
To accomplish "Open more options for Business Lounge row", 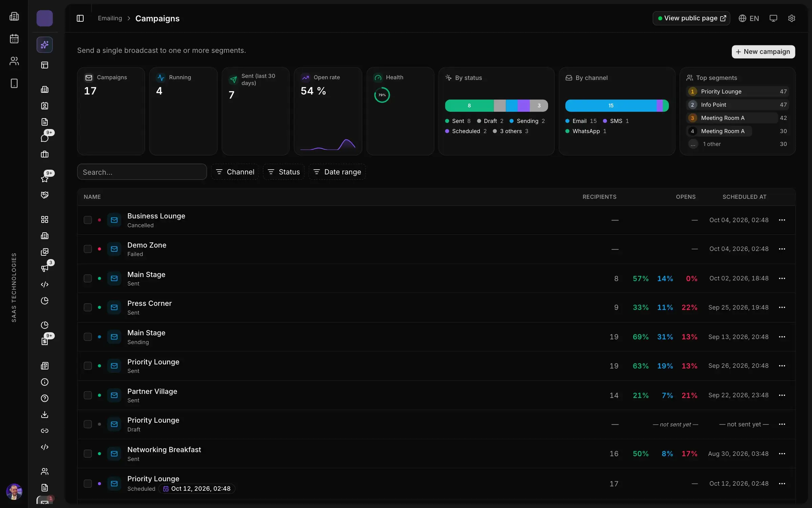I will pyautogui.click(x=782, y=220).
